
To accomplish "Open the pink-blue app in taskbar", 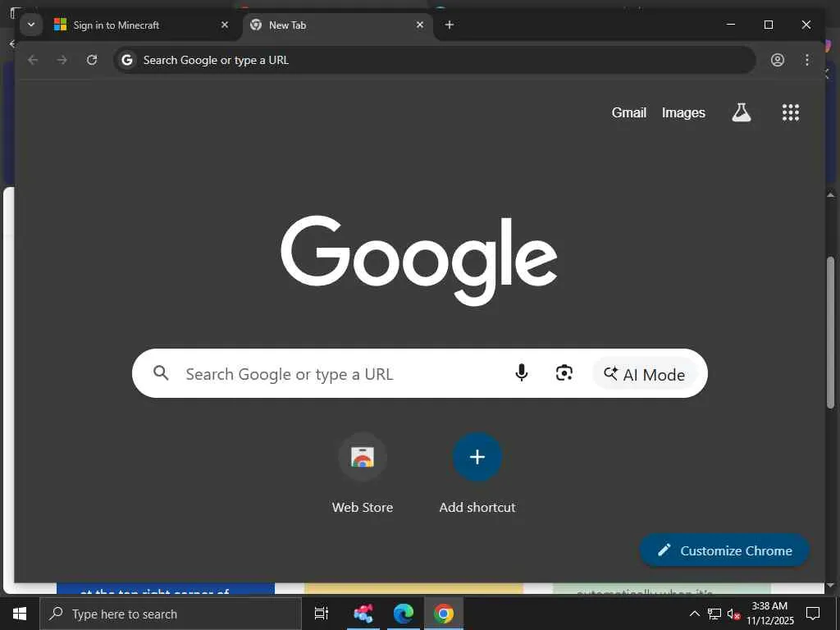I will coord(363,614).
